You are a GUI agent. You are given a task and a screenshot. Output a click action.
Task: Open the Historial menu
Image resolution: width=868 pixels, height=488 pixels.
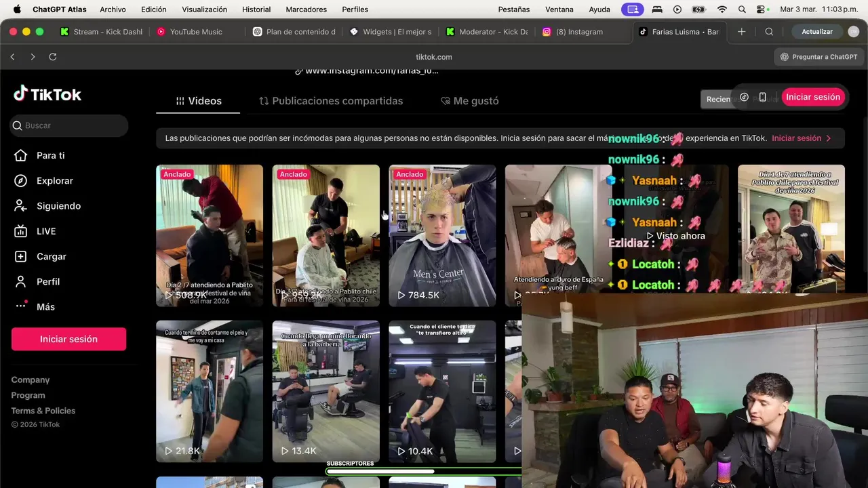tap(256, 9)
